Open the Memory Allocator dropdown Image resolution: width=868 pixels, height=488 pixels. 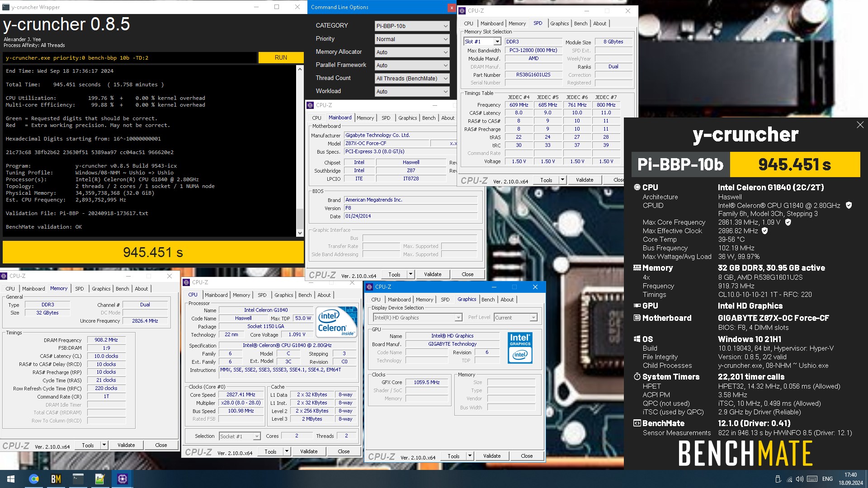tap(412, 52)
